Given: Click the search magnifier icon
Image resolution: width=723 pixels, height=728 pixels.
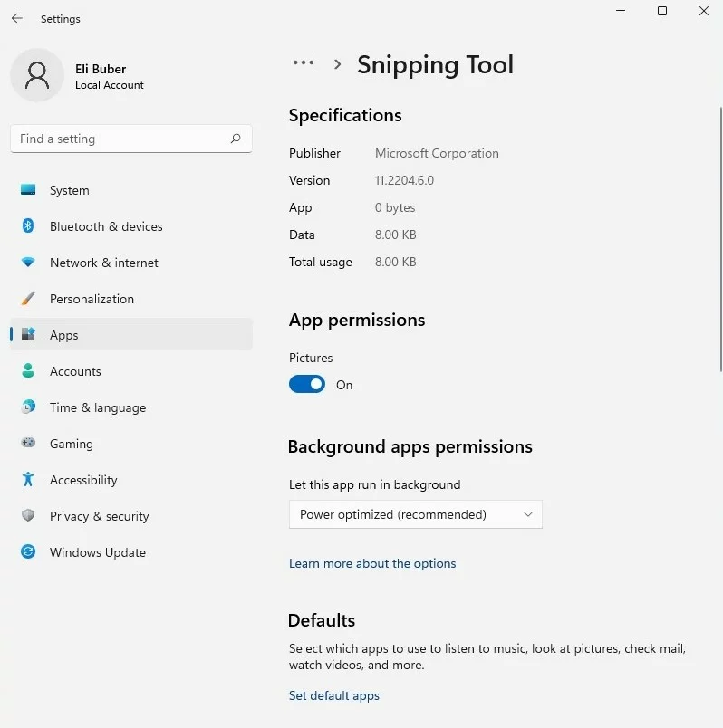Looking at the screenshot, I should 236,139.
